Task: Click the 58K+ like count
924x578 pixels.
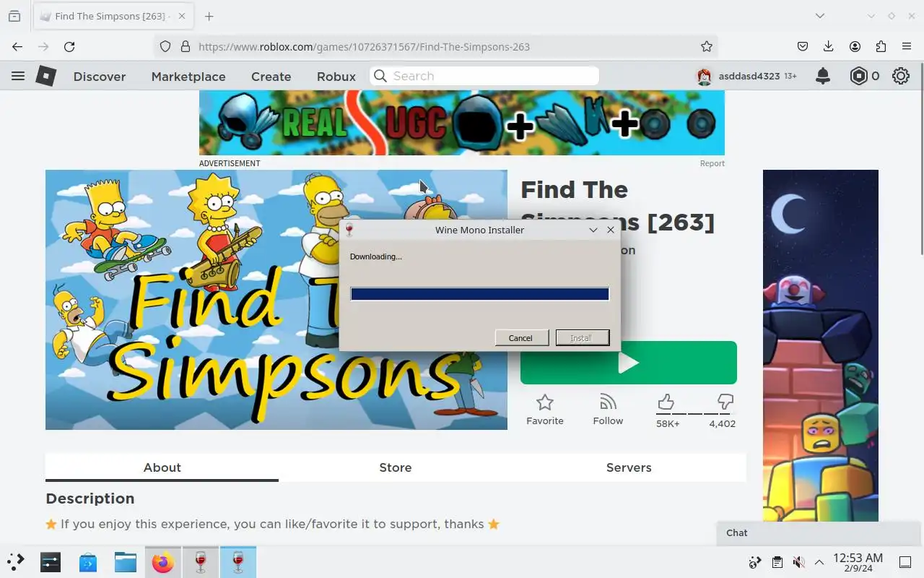Action: pyautogui.click(x=668, y=423)
